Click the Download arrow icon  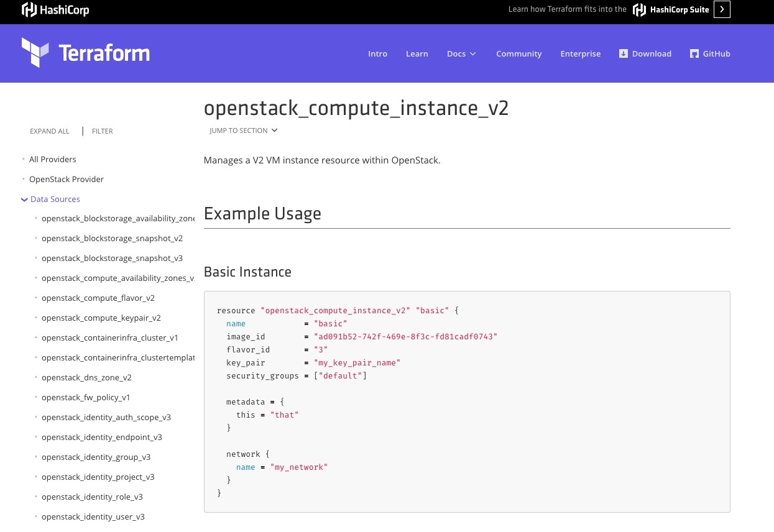coord(623,53)
